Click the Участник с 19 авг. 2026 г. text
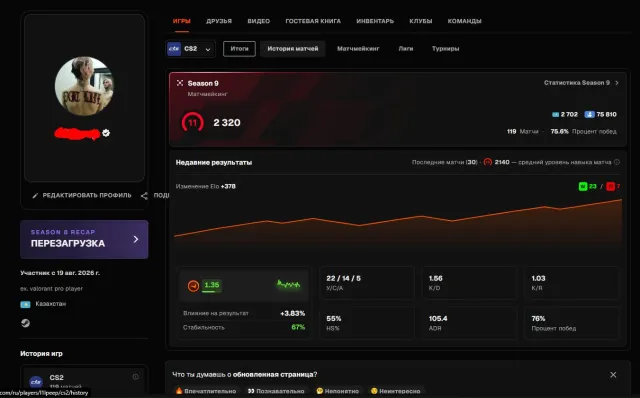 click(60, 273)
